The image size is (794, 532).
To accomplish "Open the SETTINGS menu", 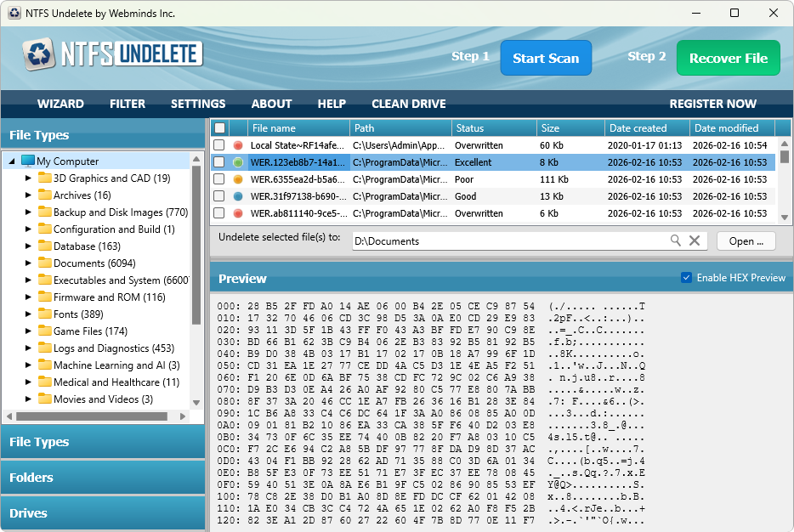I will [x=198, y=104].
